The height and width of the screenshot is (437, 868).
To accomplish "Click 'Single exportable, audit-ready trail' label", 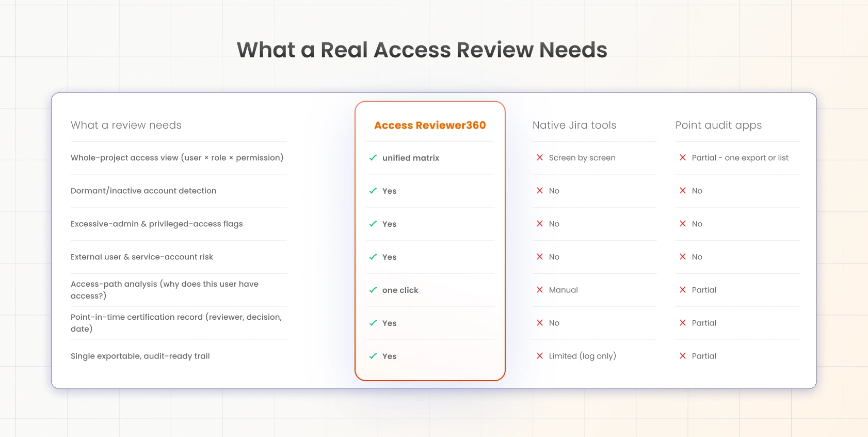I will coord(140,356).
